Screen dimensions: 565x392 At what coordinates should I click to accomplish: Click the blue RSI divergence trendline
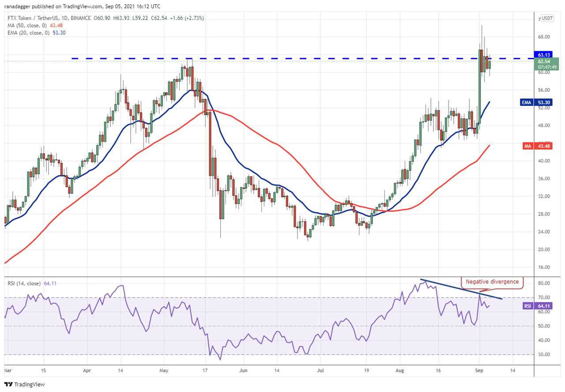461,289
